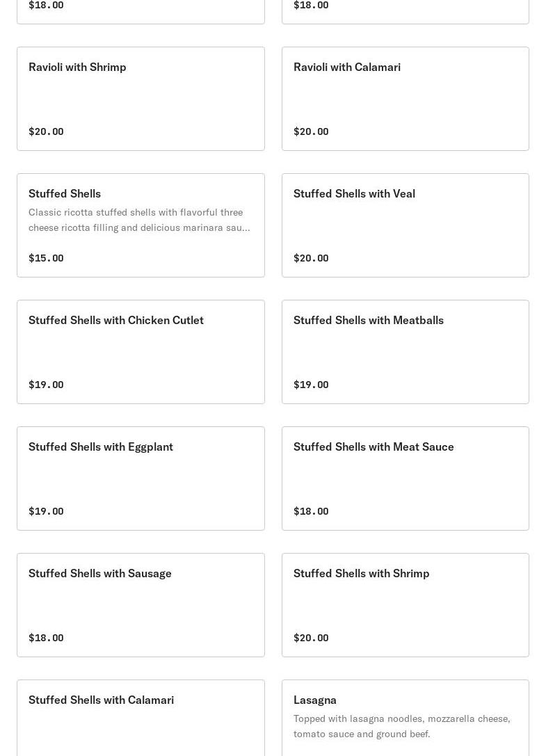This screenshot has width=546, height=756.
Task: Click the Stuffed Shells description text
Action: [139, 220]
